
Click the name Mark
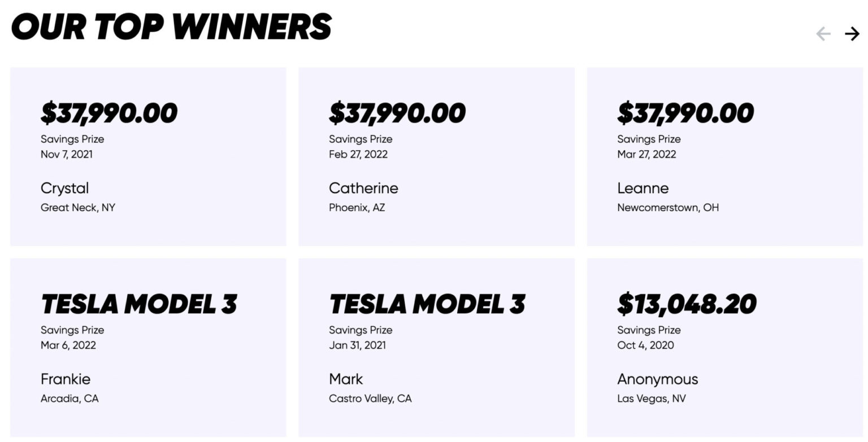click(346, 379)
